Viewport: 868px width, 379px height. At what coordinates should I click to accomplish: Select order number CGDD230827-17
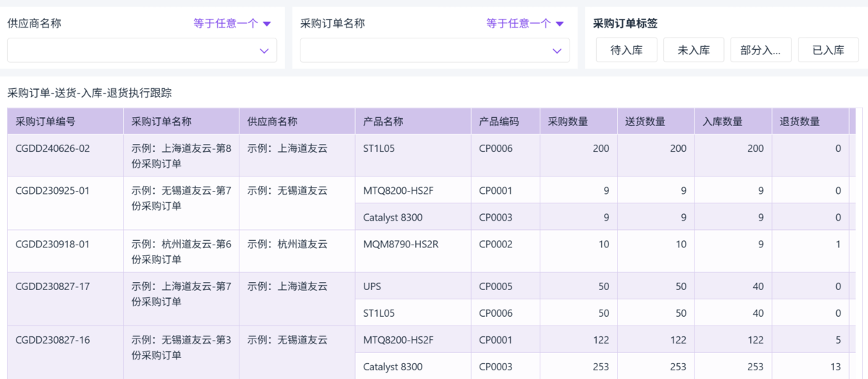click(53, 286)
